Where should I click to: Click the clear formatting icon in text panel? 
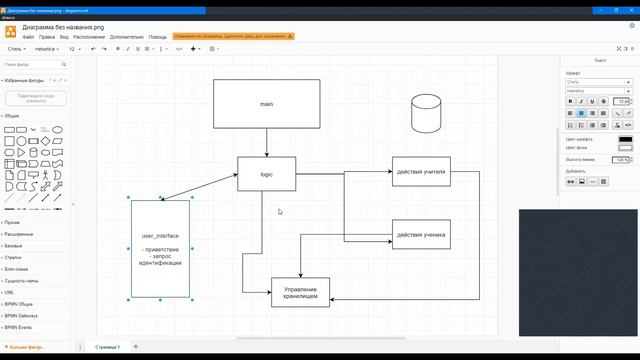coord(617,125)
